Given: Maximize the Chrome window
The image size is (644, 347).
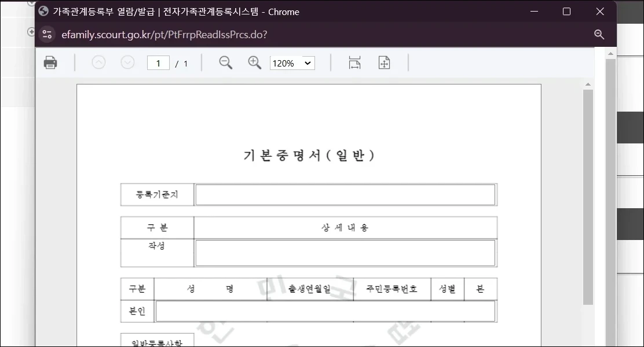Looking at the screenshot, I should coord(566,12).
